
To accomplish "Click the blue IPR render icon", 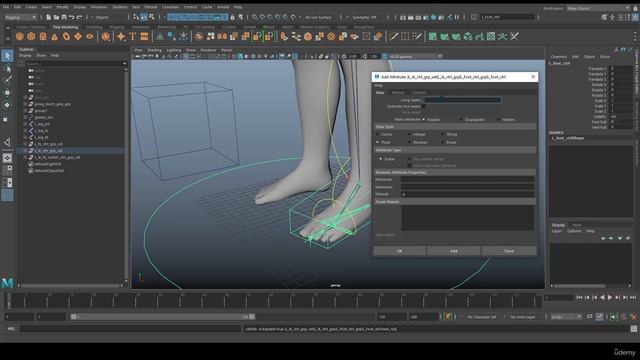I will click(x=433, y=17).
